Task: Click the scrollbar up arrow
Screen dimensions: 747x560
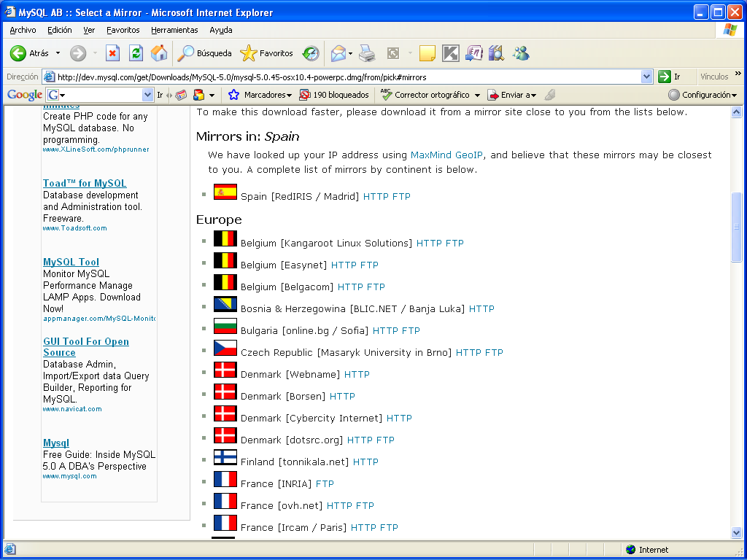Action: [736, 112]
